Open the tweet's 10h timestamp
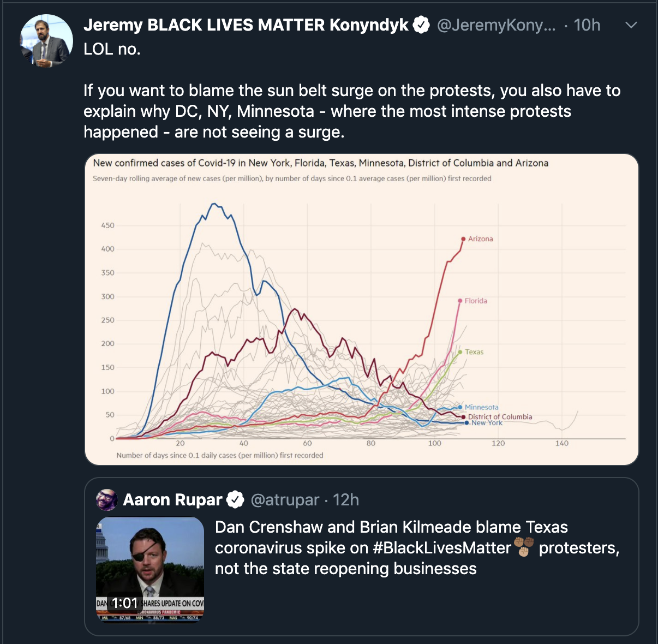The height and width of the screenshot is (644, 658). point(587,25)
